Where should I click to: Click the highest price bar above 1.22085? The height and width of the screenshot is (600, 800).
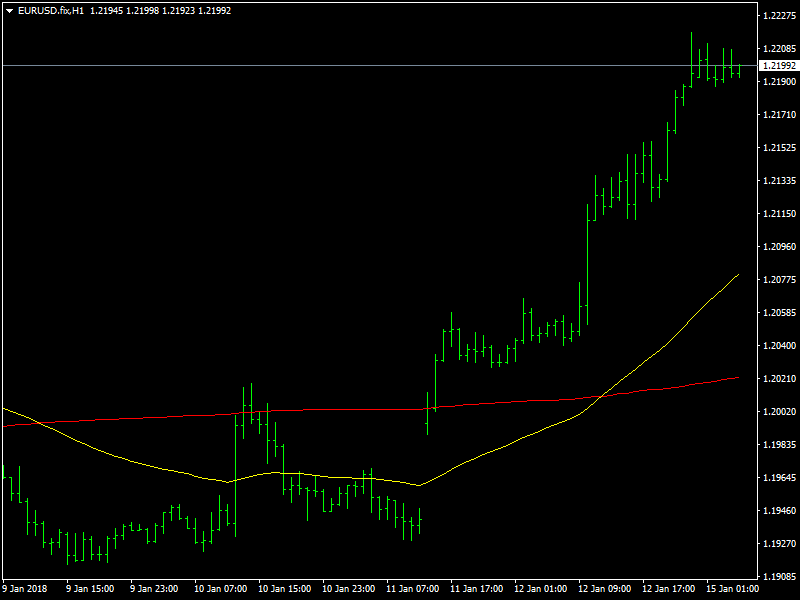(x=692, y=60)
